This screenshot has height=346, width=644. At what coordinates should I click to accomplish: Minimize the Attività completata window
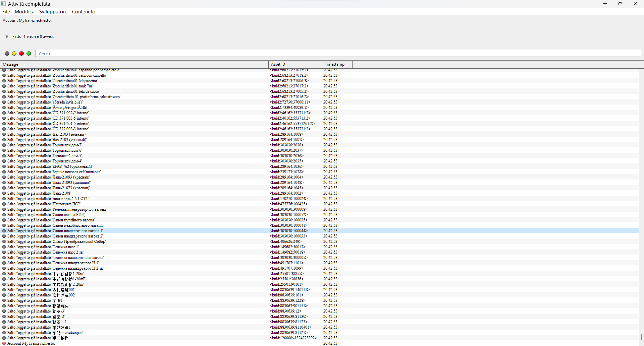point(605,4)
